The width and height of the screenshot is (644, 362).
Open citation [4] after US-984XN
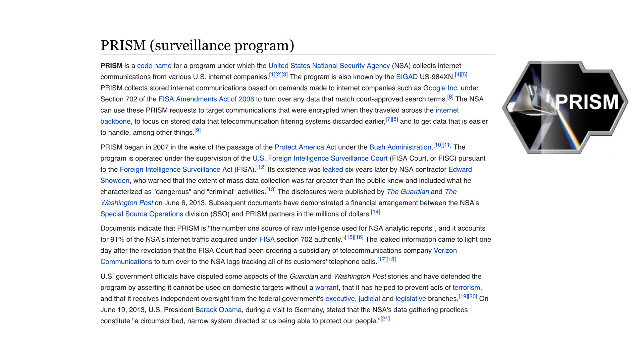(x=458, y=75)
